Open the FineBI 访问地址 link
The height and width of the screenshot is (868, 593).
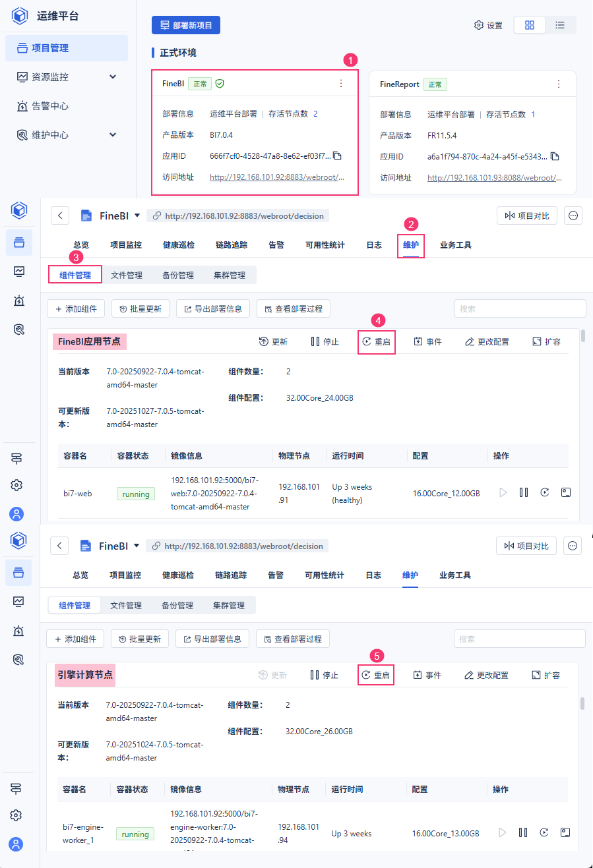pos(277,177)
